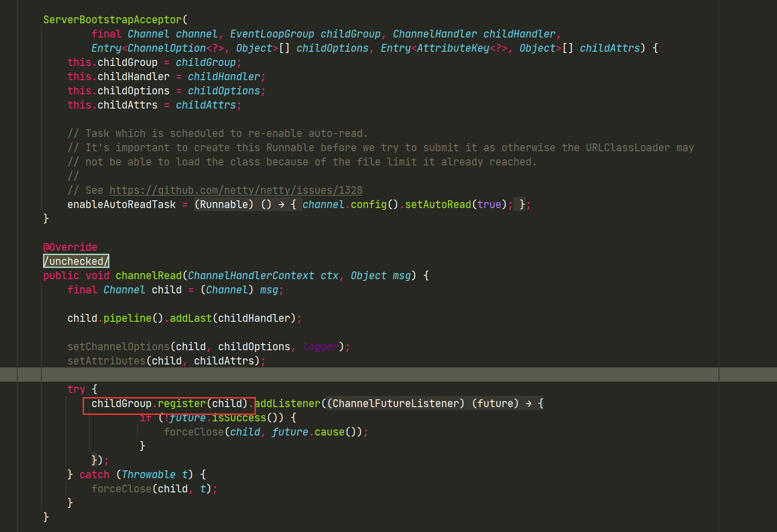Click the Throwable type in catch clause
The height and width of the screenshot is (532, 777).
pos(149,474)
